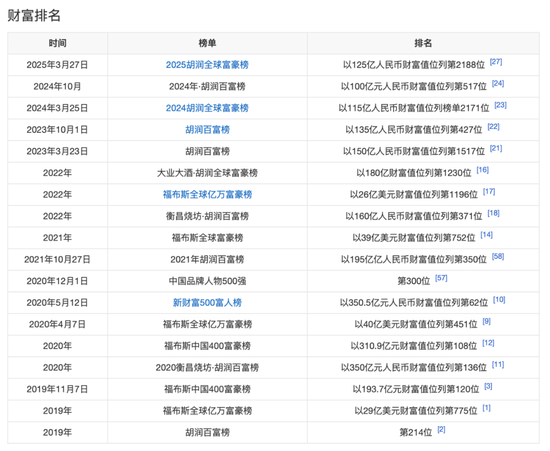Select the date 2021年10月27日
The image size is (550, 451).
click(57, 260)
